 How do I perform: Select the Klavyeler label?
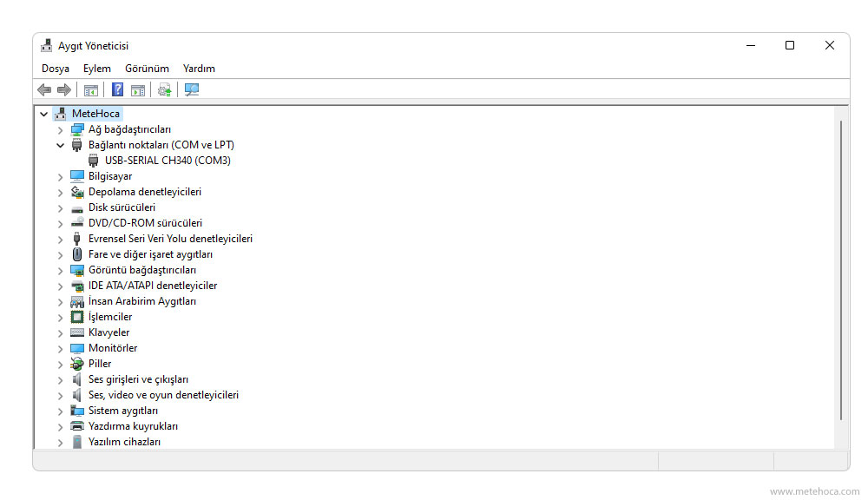pos(109,332)
